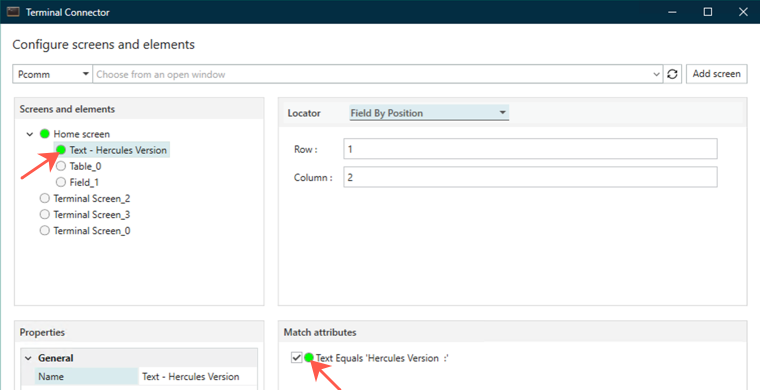Click into the Column input field

(530, 177)
